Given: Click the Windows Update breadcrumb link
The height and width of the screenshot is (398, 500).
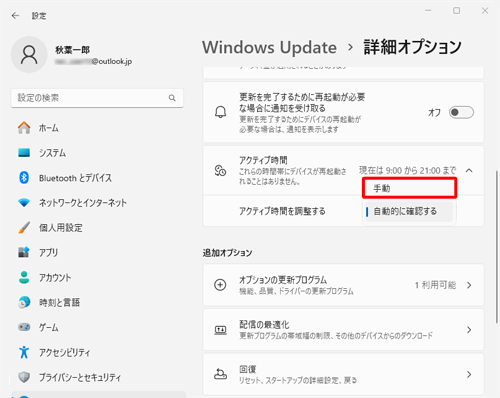Looking at the screenshot, I should [x=269, y=47].
